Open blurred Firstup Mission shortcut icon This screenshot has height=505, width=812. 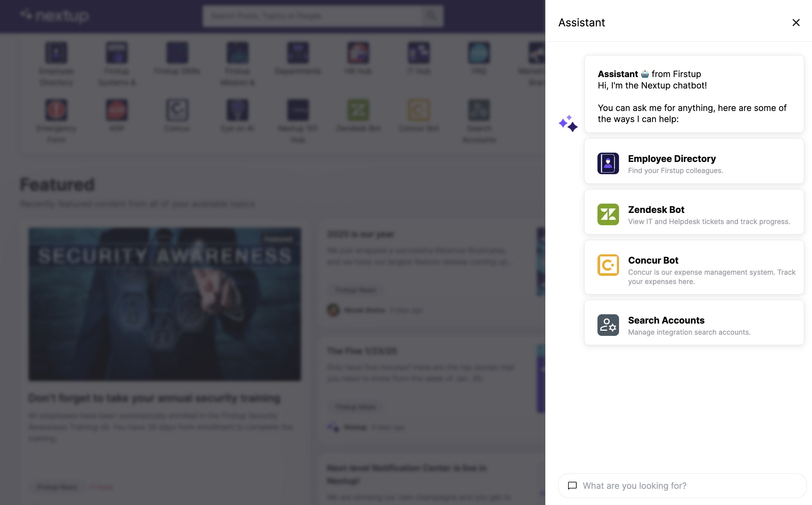tap(237, 53)
